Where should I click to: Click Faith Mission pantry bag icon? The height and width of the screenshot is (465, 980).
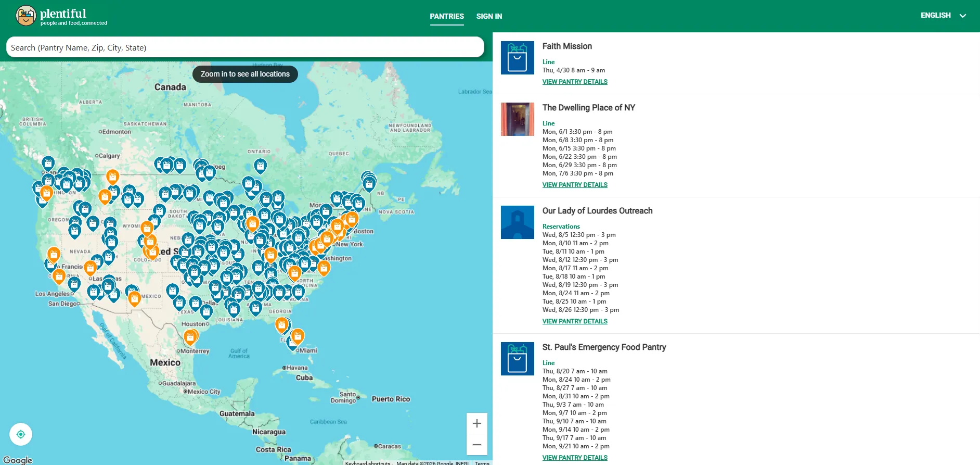tap(518, 58)
